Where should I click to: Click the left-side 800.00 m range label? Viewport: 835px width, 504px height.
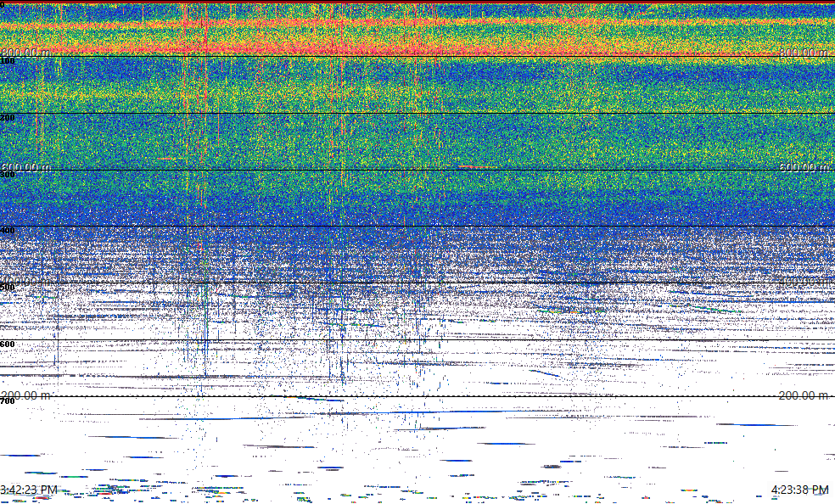coord(25,52)
